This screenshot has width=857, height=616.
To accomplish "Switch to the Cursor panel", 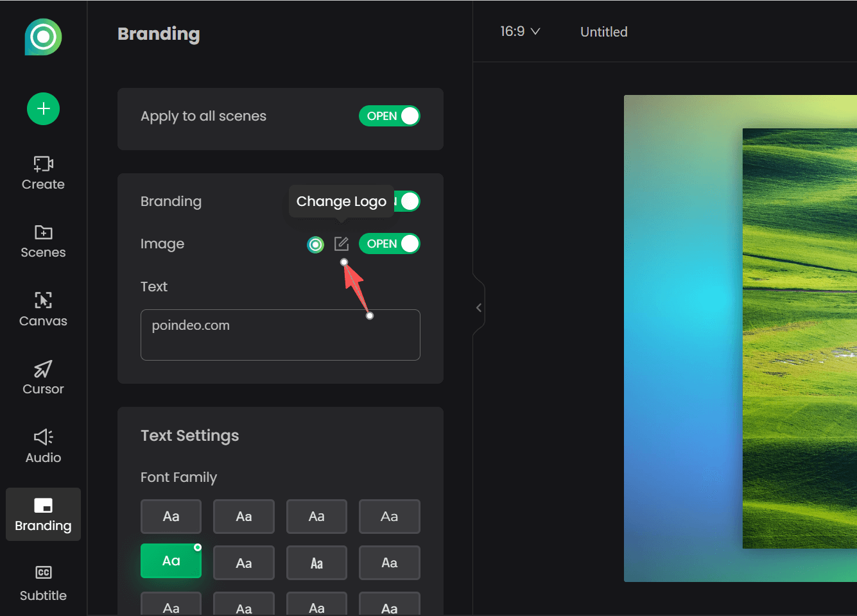I will tap(43, 377).
